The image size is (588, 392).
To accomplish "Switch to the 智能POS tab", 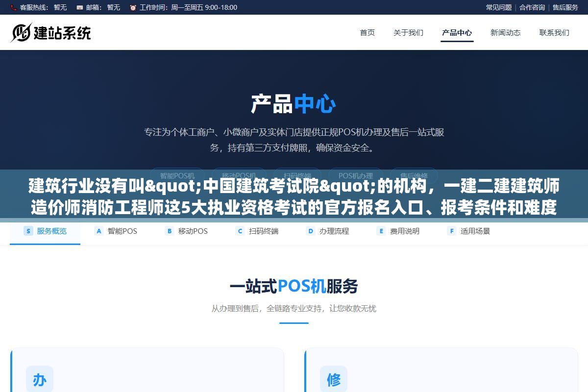I will [116, 231].
